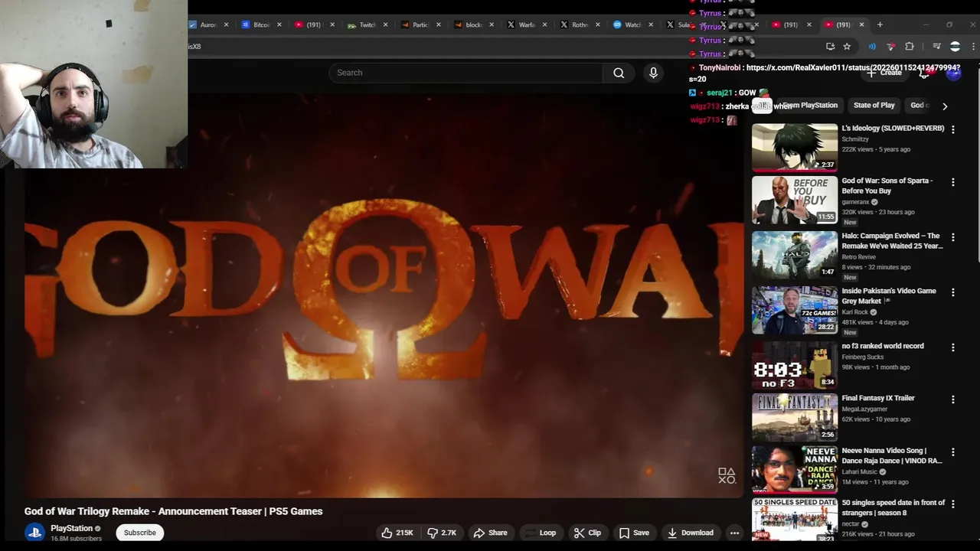980x551 pixels.
Task: Open a new browser tab
Action: click(880, 24)
